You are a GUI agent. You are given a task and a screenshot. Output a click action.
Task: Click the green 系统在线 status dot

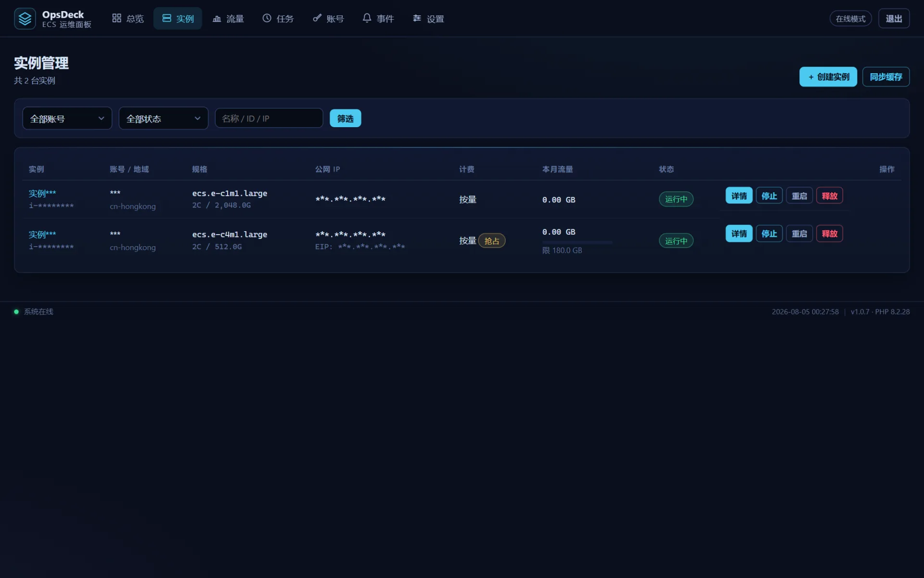pyautogui.click(x=16, y=312)
